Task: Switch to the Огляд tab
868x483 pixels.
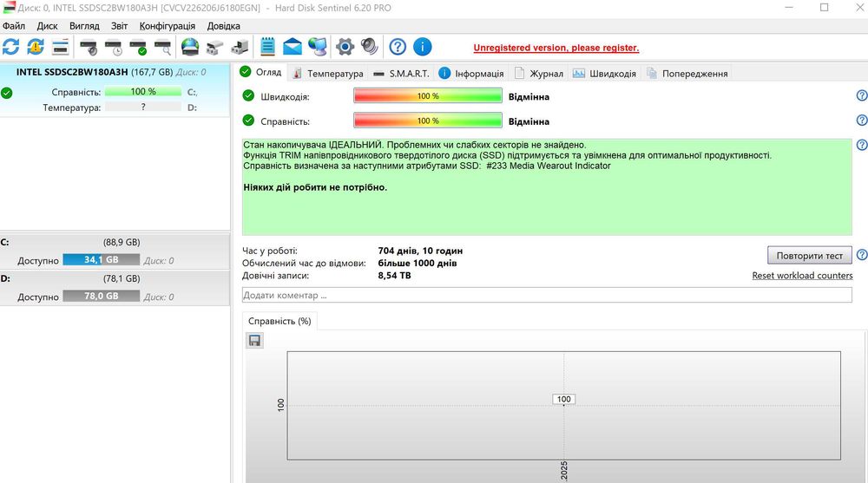Action: pos(261,73)
